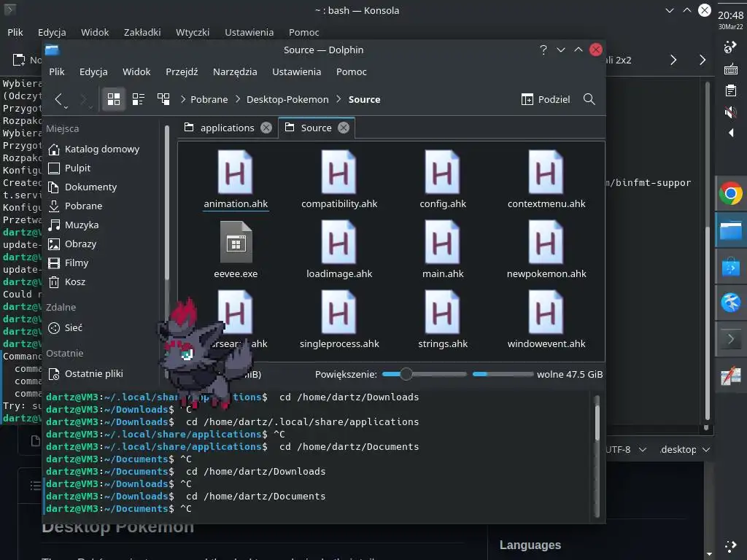Viewport: 747px width, 560px height.
Task: Close the Source tab
Action: (344, 128)
